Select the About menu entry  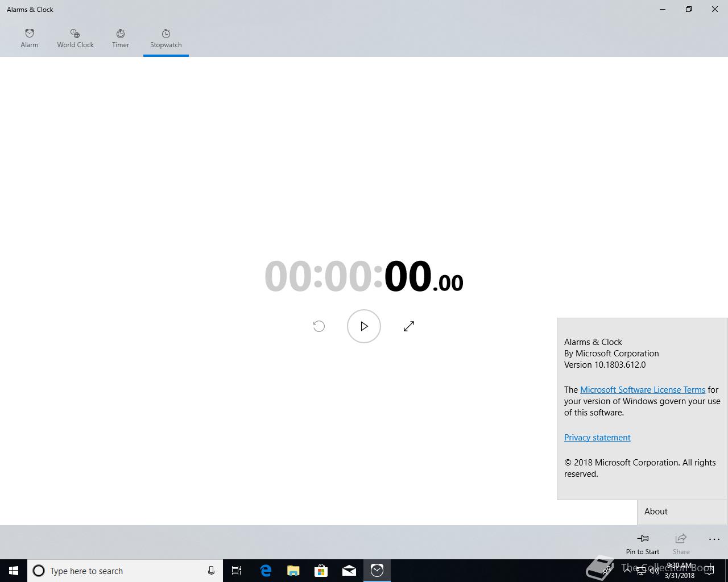[682, 512]
